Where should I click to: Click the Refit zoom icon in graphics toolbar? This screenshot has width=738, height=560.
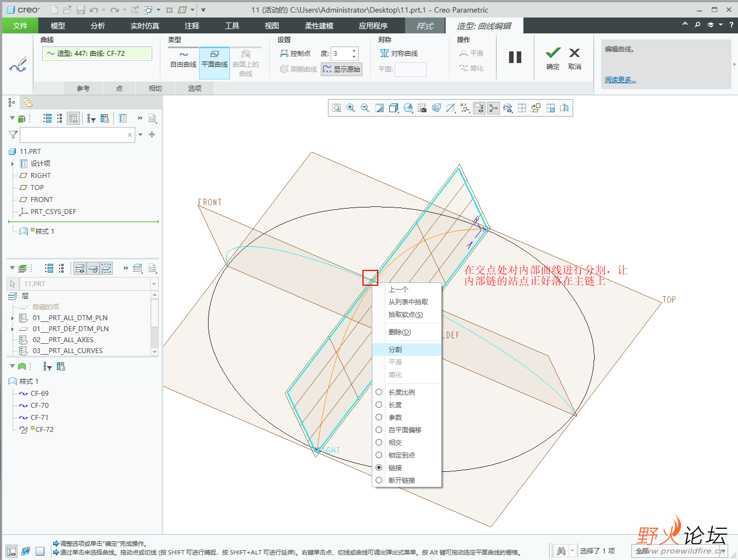coord(337,108)
